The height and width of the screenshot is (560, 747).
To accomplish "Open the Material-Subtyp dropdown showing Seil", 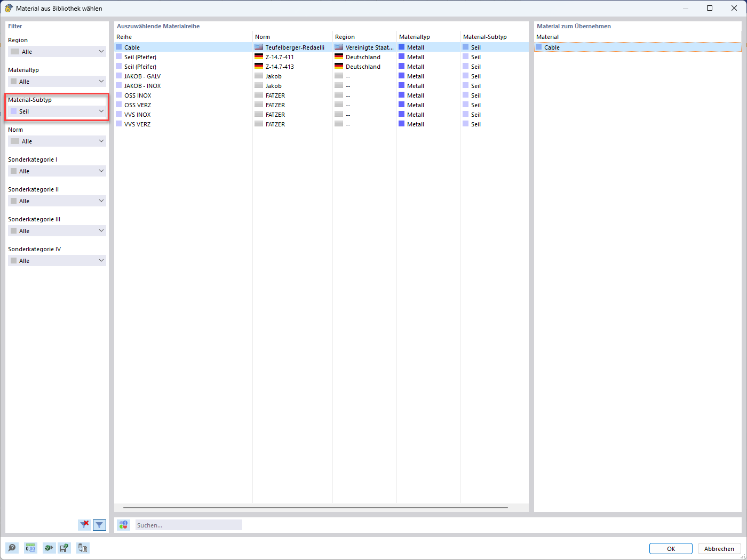I will pyautogui.click(x=57, y=111).
